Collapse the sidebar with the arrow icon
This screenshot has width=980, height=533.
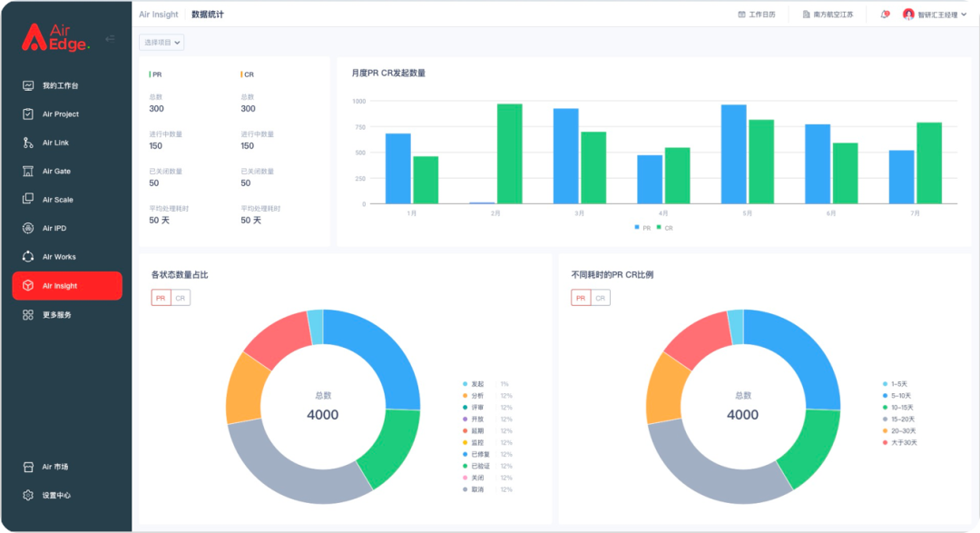pos(110,39)
